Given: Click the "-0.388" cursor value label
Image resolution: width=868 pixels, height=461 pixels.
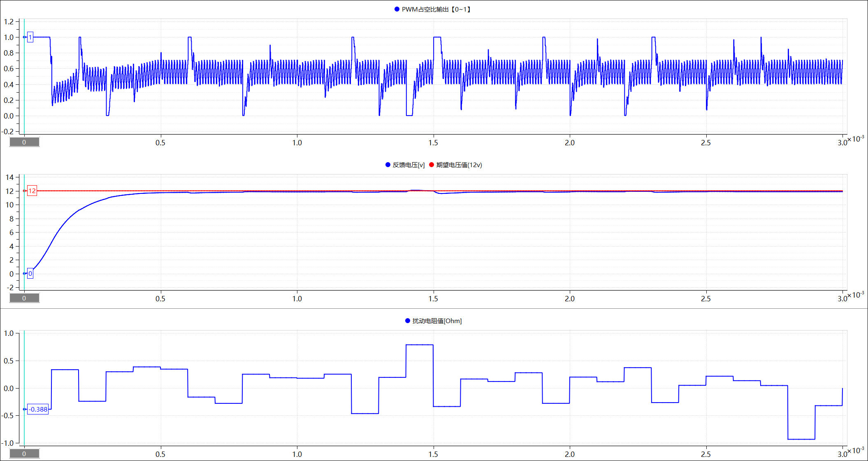Looking at the screenshot, I should click(38, 409).
